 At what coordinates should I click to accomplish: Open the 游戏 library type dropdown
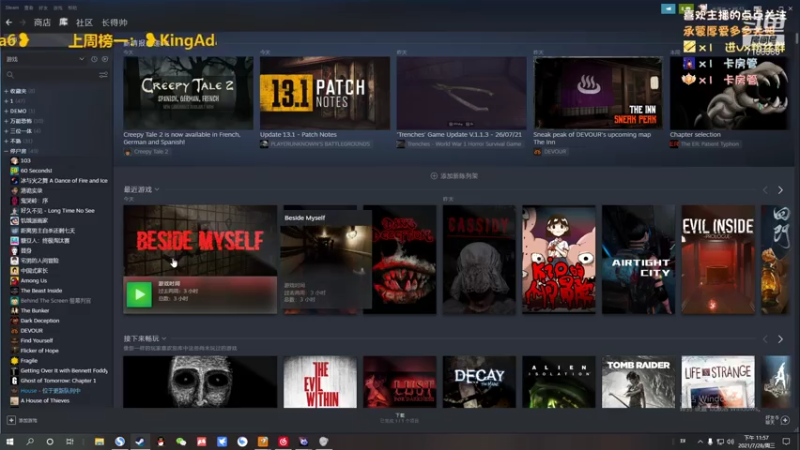click(45, 59)
